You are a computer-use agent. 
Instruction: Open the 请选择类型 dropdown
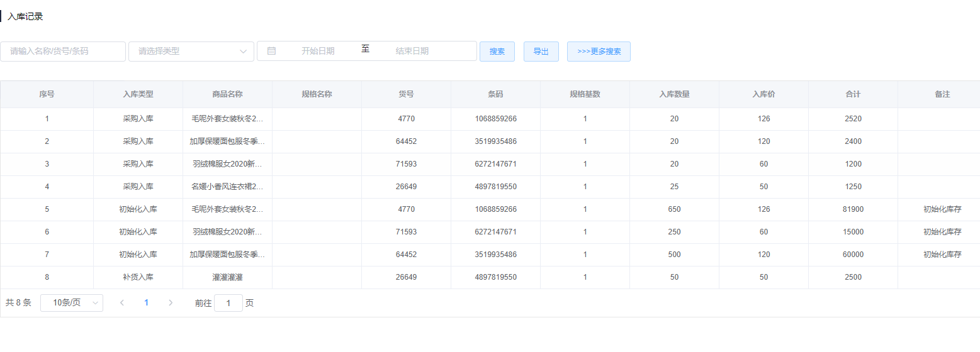tap(191, 52)
